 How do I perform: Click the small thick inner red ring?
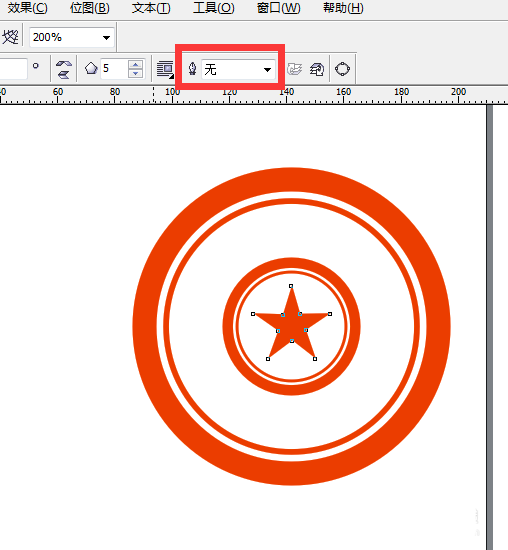coord(291,263)
